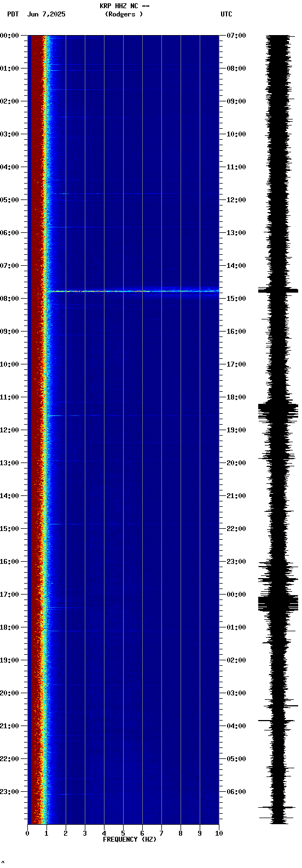Click the 'PDT' timezone label
The height and width of the screenshot is (868, 302).
click(13, 14)
